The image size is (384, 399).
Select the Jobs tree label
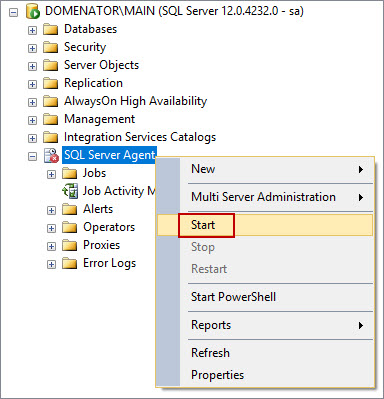pos(94,173)
